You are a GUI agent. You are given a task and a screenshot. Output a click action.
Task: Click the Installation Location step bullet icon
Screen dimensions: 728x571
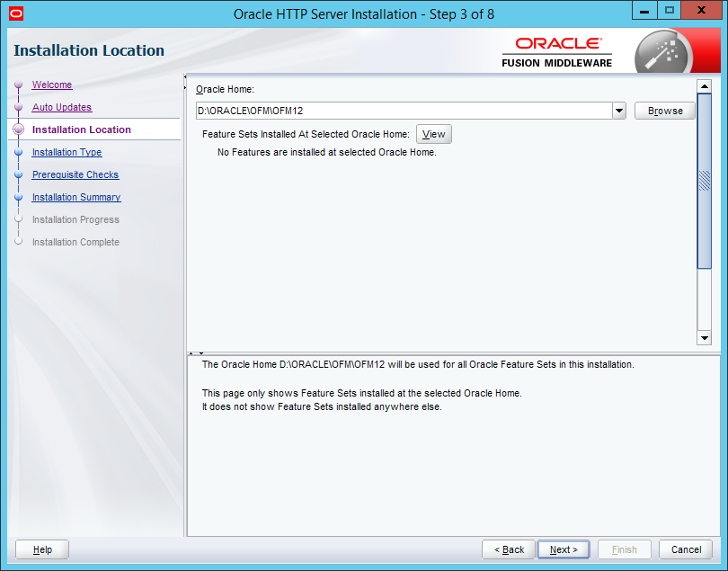(18, 129)
